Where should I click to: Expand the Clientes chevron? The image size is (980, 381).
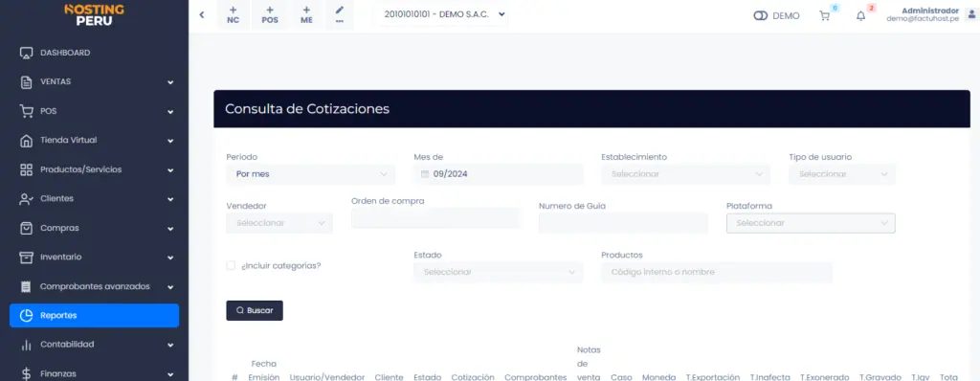pyautogui.click(x=170, y=199)
